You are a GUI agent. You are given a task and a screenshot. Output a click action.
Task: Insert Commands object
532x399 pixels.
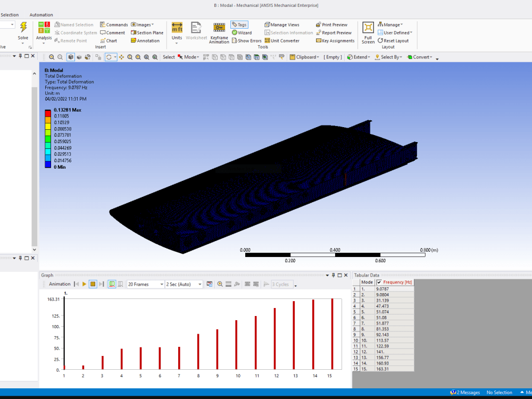(x=114, y=25)
